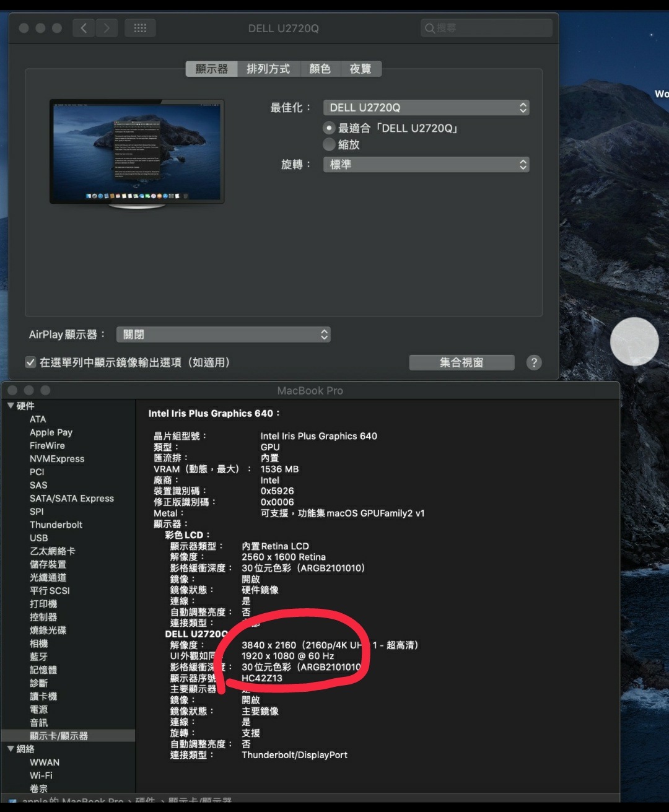The height and width of the screenshot is (812, 669).
Task: Click the 2560 x 1600 Retina value
Action: click(x=284, y=557)
